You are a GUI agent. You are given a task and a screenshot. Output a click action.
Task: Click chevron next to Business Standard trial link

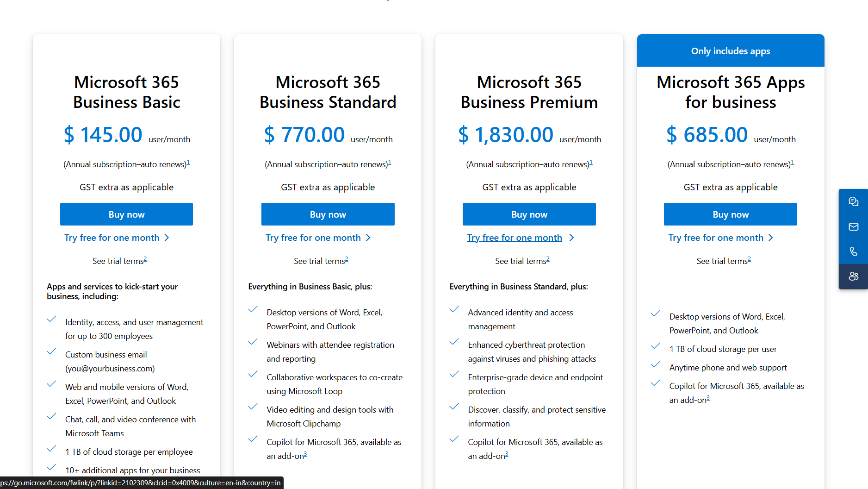coord(368,238)
